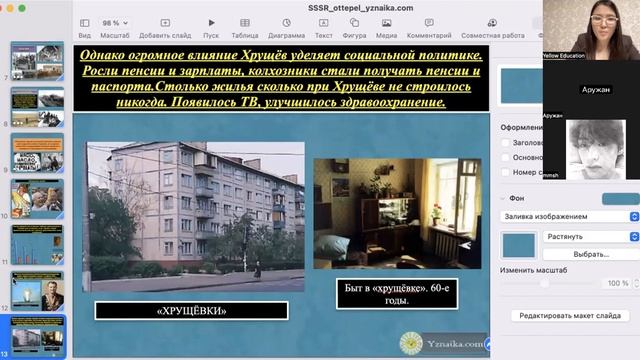Click the sketch-portrait participant video tile
The height and width of the screenshot is (360, 640).
591,149
